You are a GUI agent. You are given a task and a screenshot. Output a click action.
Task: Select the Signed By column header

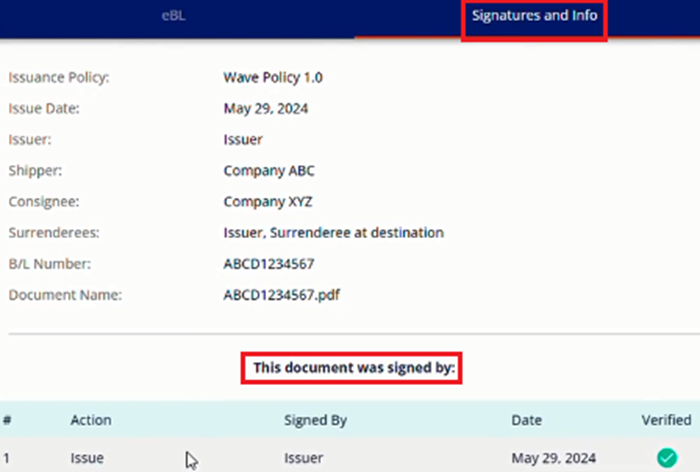tap(315, 421)
